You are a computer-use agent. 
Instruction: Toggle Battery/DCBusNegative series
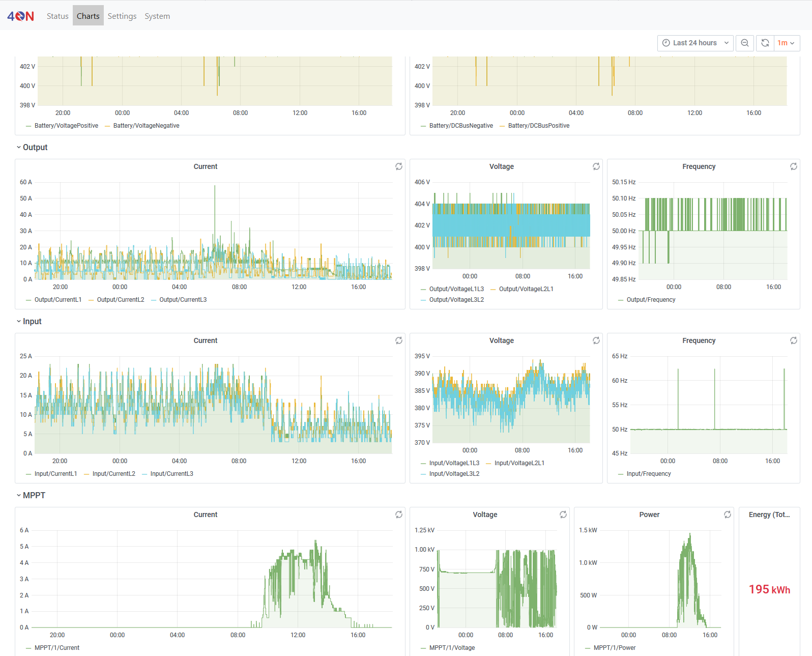point(461,126)
